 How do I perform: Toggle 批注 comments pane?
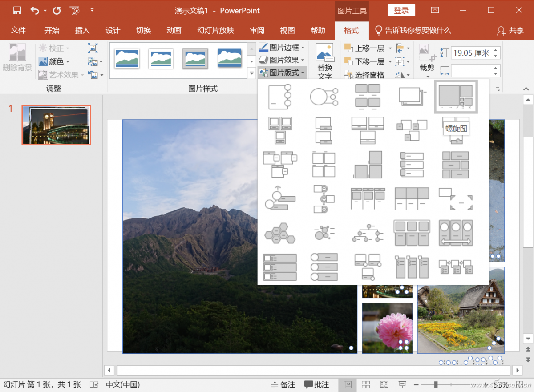point(317,384)
